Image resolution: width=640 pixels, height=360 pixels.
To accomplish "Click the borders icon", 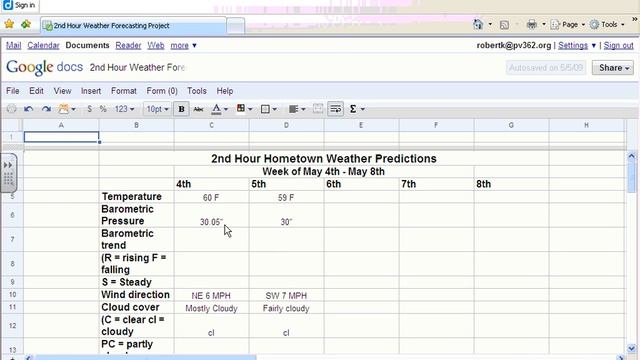I will [265, 109].
